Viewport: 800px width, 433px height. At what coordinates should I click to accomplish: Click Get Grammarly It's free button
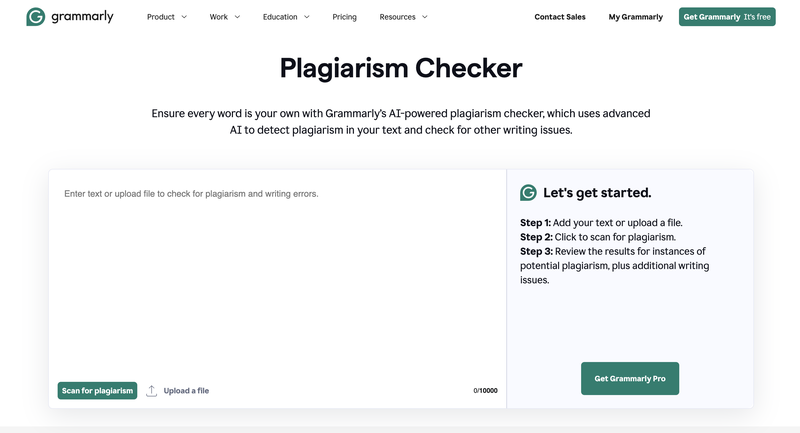[727, 17]
